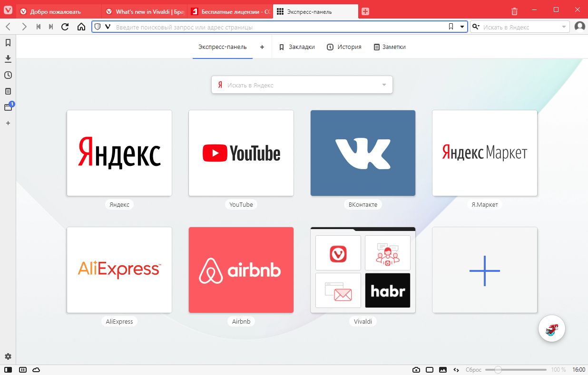The height and width of the screenshot is (375, 588).
Task: Open the История start page section
Action: tap(344, 47)
